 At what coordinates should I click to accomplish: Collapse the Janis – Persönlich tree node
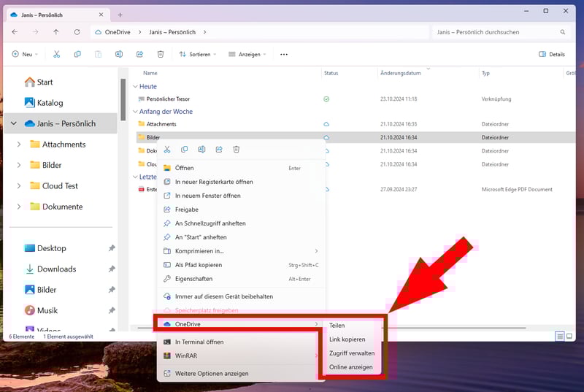[14, 124]
